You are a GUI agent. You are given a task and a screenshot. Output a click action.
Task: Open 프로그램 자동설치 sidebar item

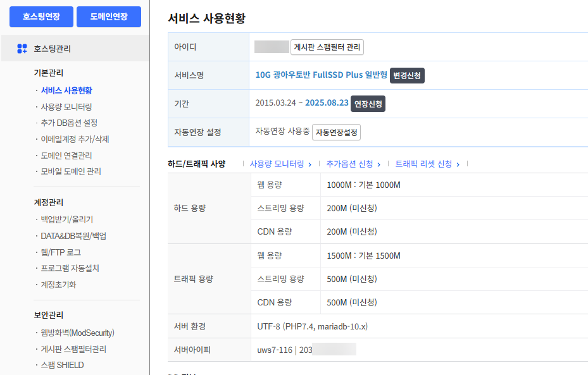coord(70,268)
